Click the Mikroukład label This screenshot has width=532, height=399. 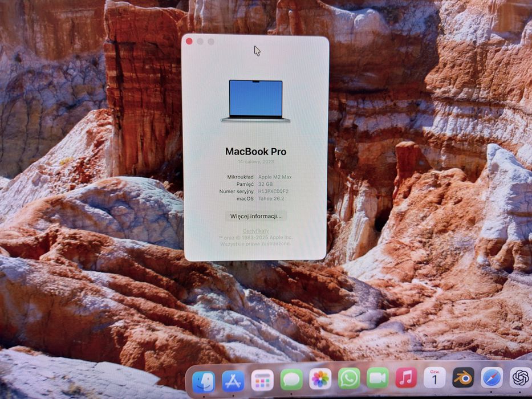click(x=240, y=177)
